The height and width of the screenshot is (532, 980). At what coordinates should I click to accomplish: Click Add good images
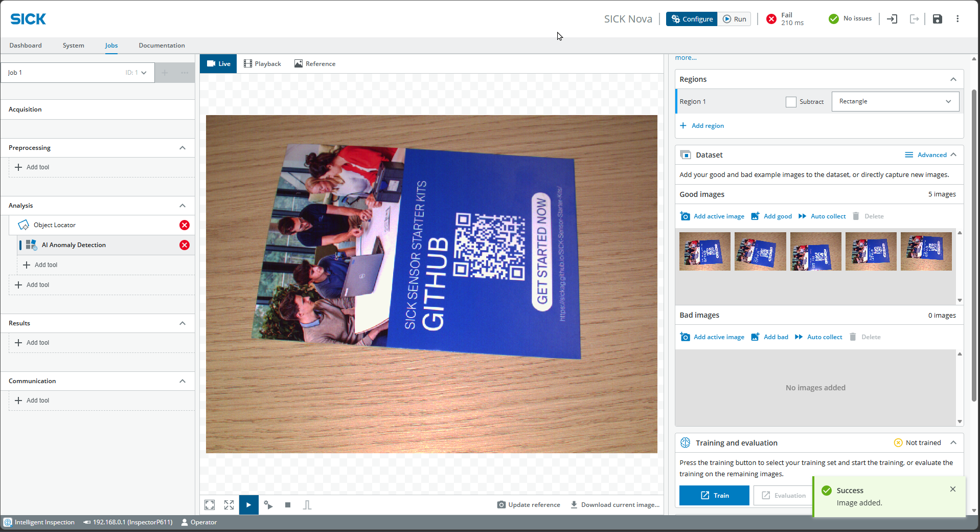point(771,216)
